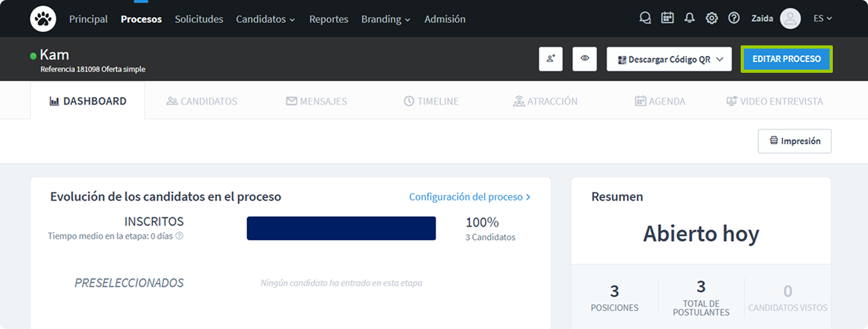The image size is (868, 329).
Task: Toggle the eye preview button
Action: [x=585, y=59]
